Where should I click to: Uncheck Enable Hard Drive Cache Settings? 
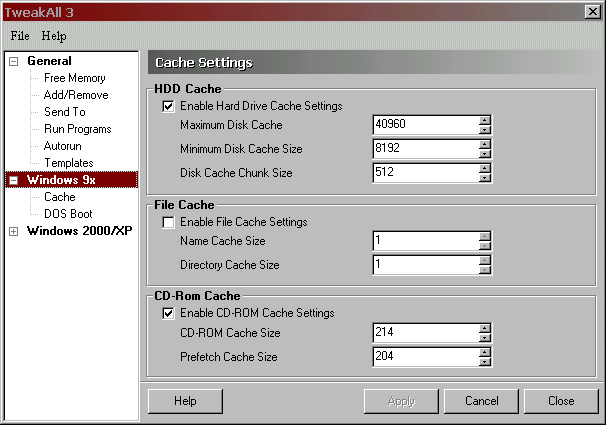168,106
